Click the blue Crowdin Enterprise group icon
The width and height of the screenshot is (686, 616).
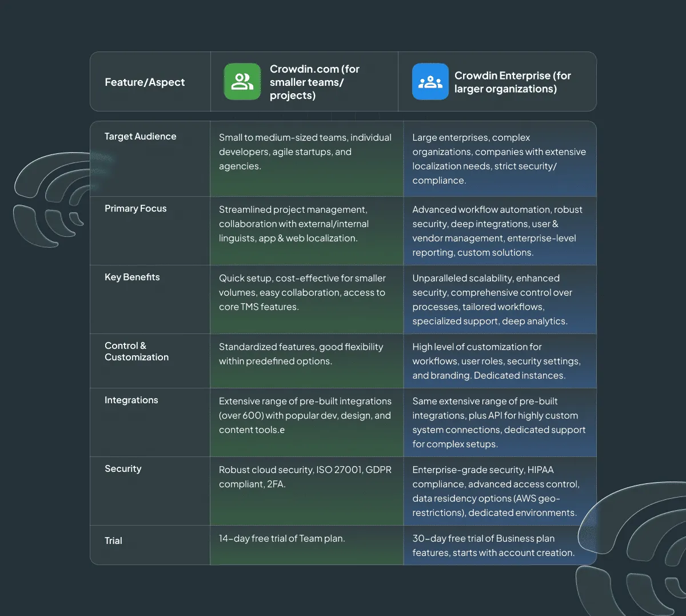(x=430, y=82)
